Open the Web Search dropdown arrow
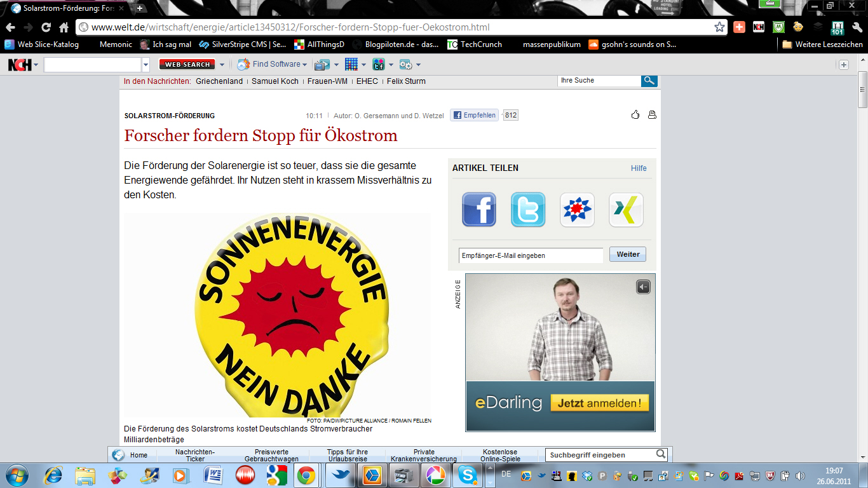Viewport: 868px width, 488px height. point(222,65)
